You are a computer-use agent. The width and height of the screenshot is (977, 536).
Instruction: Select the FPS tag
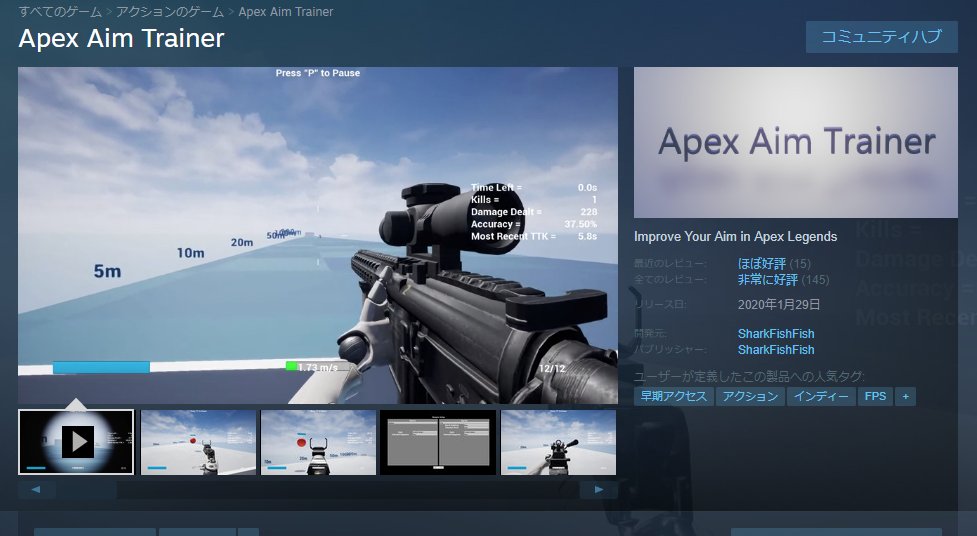[875, 396]
